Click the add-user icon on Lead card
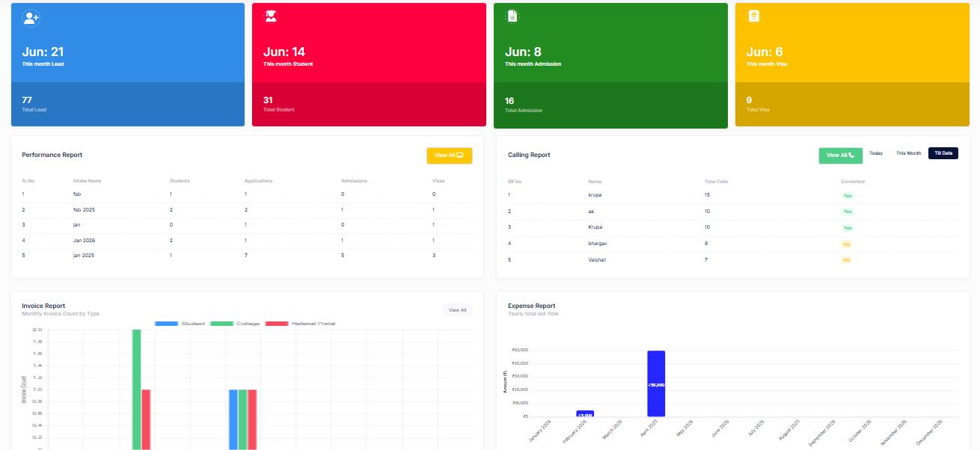Screen dimensions: 980x450 coord(31,18)
